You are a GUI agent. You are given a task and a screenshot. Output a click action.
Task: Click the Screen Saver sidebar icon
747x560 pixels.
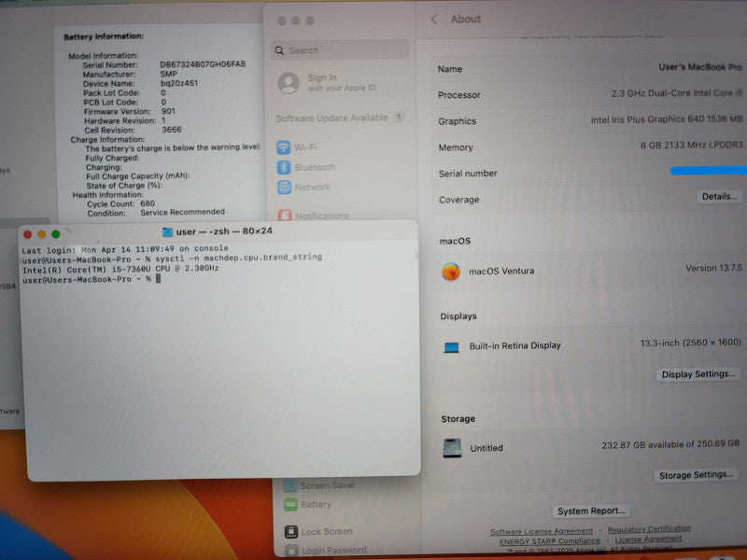290,485
